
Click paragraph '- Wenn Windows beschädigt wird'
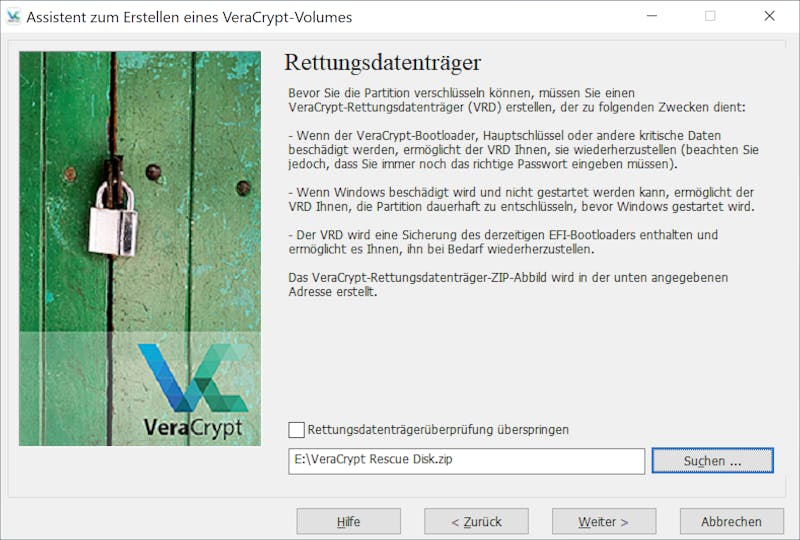coord(521,200)
